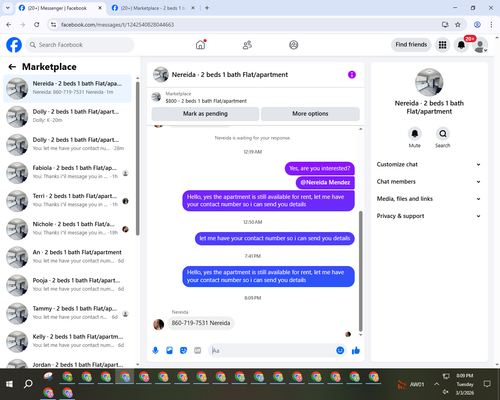This screenshot has width=500, height=400.
Task: Focus the Search Facebook field
Action: [80, 45]
